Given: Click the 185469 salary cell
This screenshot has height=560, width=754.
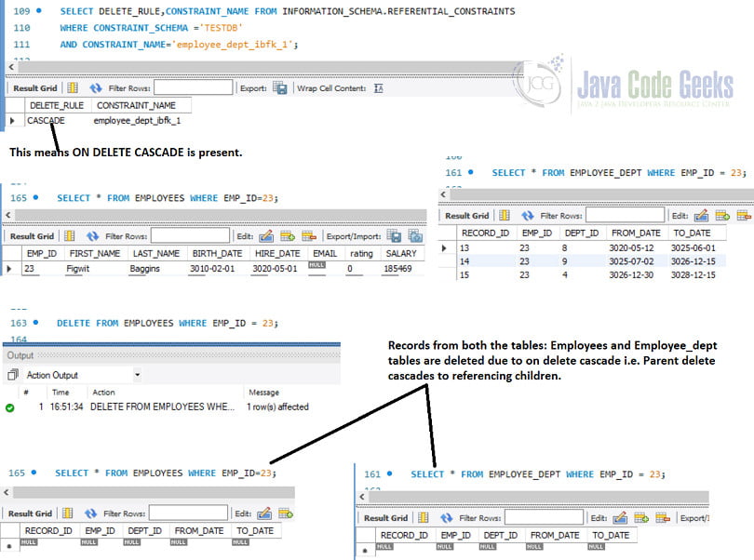Looking at the screenshot, I should click(397, 268).
